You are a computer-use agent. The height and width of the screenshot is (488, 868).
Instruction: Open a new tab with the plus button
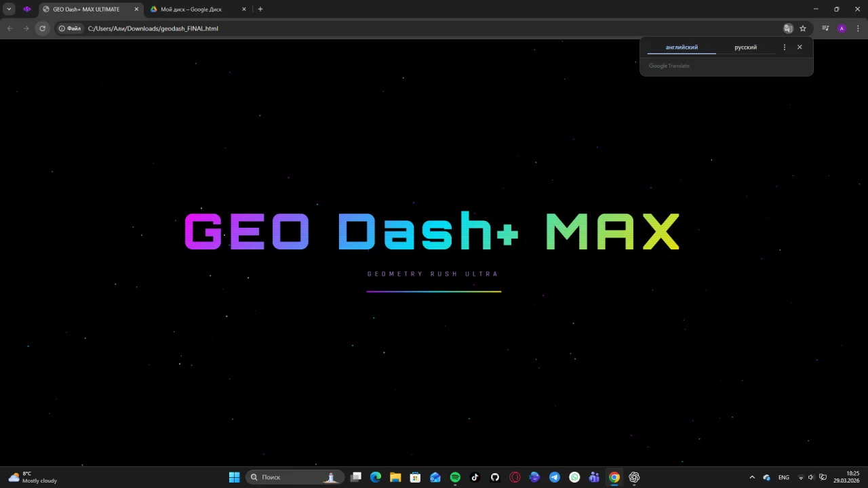[260, 9]
